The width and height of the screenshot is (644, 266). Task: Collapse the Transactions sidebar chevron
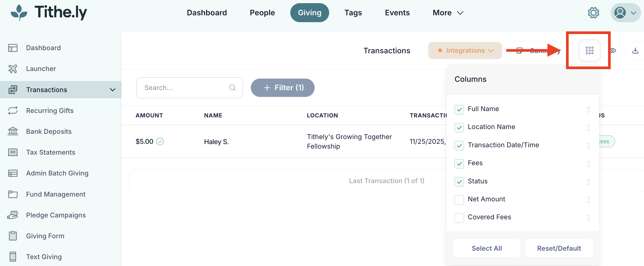point(113,90)
